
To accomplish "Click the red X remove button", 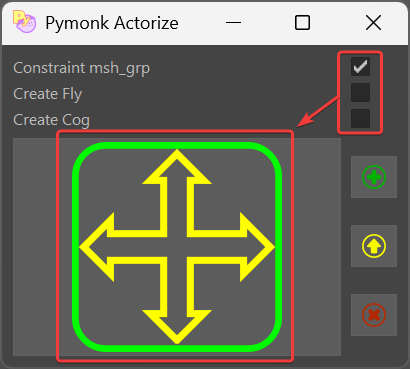I will tap(374, 315).
